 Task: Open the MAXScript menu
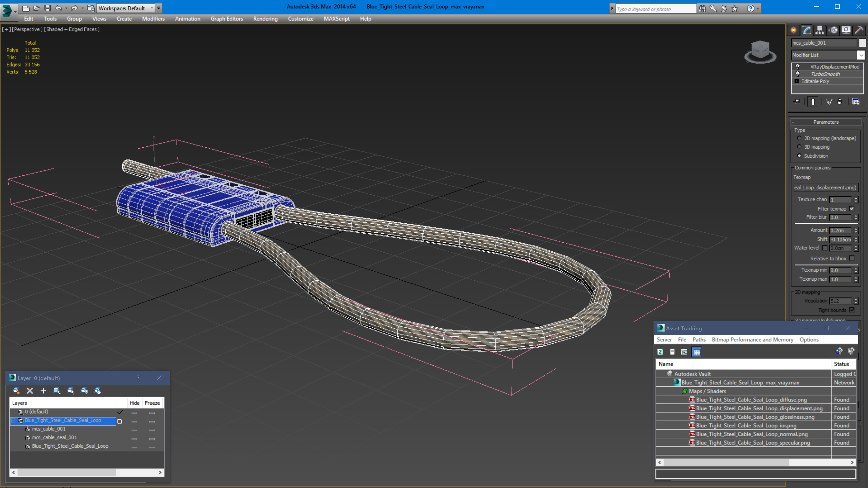[337, 19]
